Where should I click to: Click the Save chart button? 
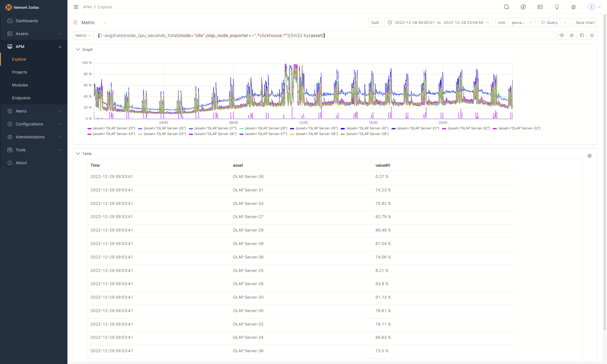coord(585,22)
